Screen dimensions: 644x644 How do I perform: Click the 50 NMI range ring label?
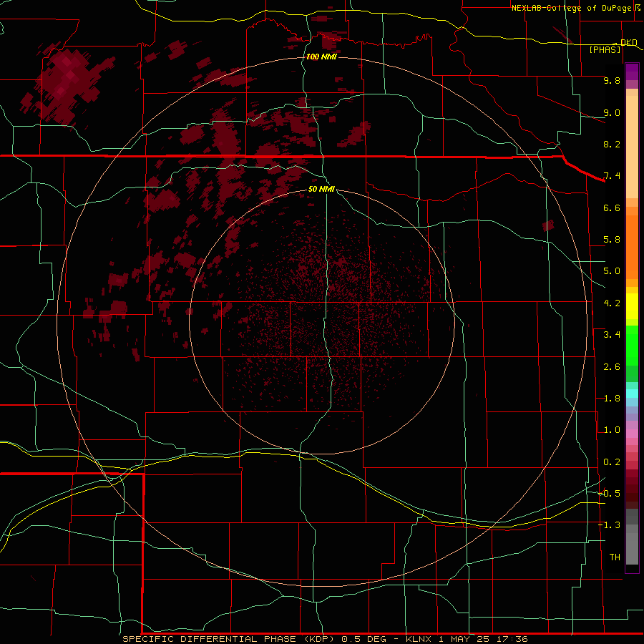(x=321, y=189)
